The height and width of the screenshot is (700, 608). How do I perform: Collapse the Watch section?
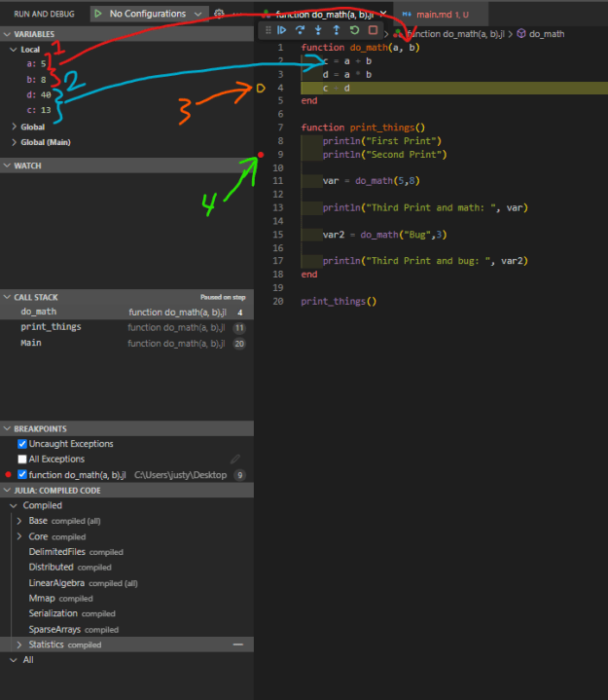click(x=7, y=166)
